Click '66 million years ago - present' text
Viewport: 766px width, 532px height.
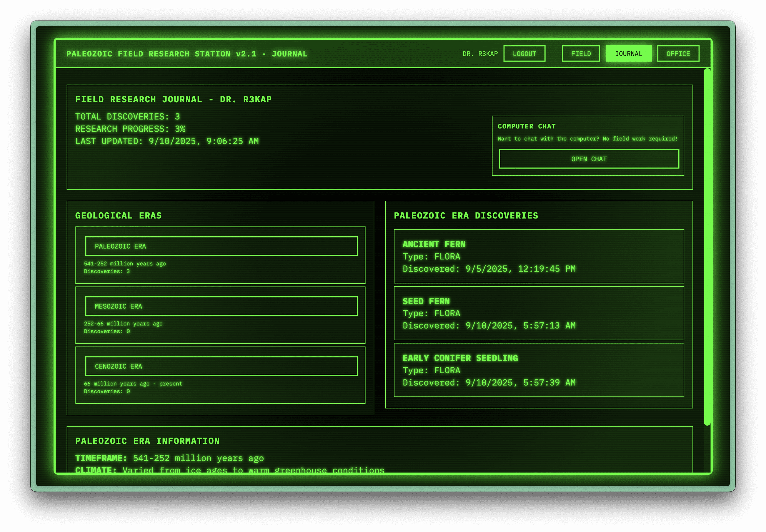click(x=133, y=384)
